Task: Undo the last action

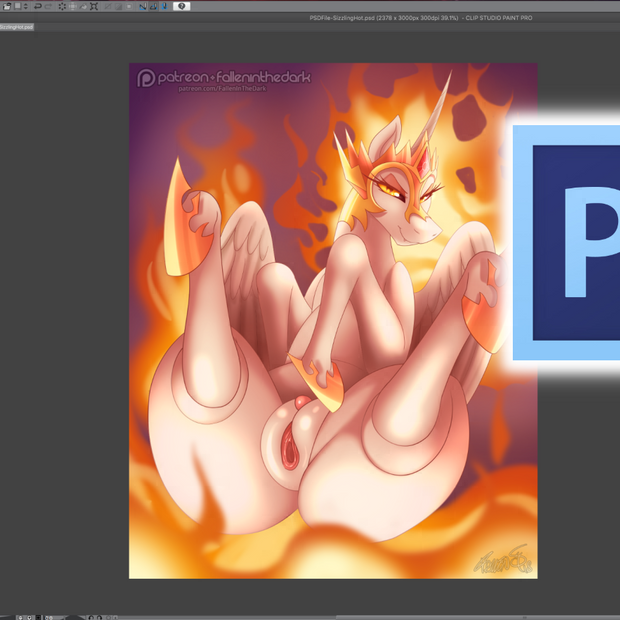Action: [x=38, y=6]
